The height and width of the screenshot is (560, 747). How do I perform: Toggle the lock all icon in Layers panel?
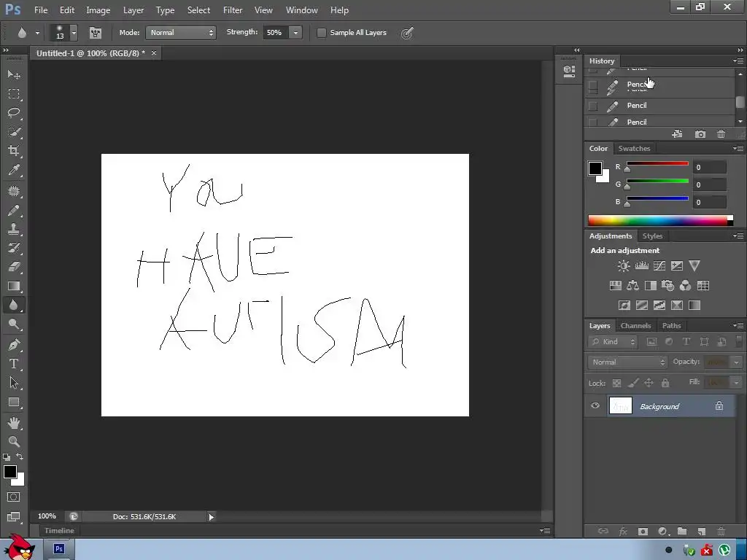pyautogui.click(x=665, y=383)
